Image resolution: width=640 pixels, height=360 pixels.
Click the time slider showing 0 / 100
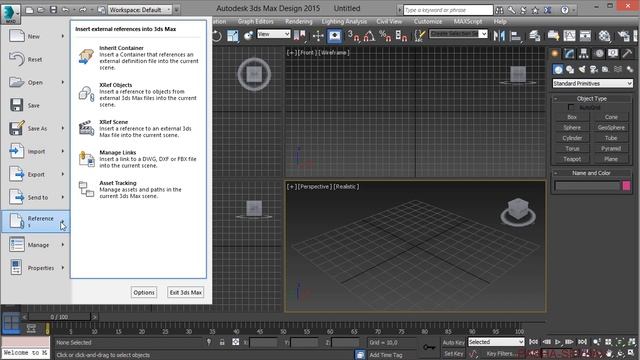pos(60,317)
